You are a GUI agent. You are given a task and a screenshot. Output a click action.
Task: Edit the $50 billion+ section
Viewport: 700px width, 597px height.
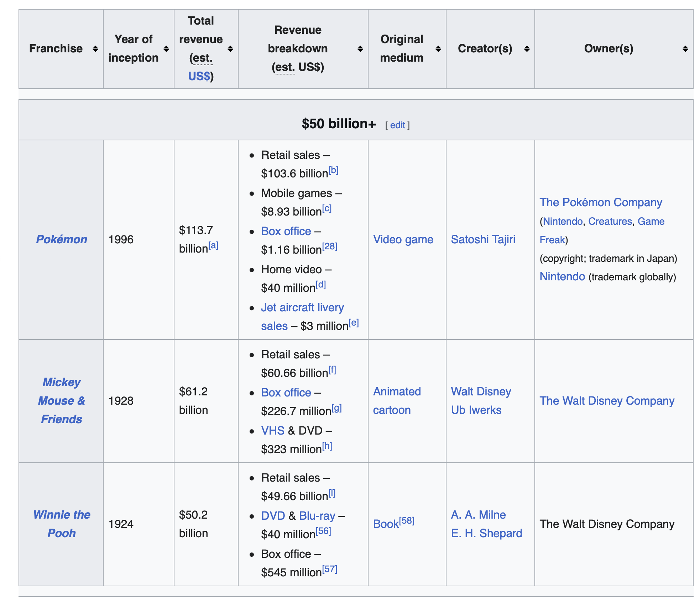click(397, 125)
